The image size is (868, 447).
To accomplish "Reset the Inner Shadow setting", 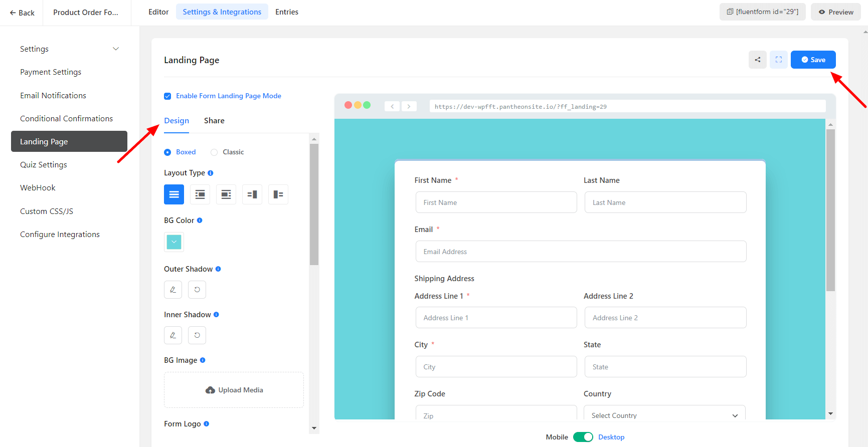I will click(197, 335).
